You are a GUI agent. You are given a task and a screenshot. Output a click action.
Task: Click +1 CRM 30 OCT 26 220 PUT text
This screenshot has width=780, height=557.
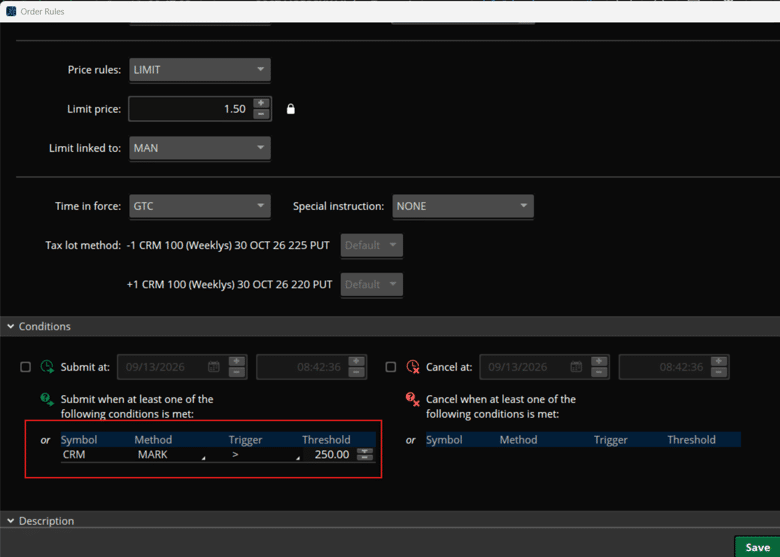coord(229,284)
